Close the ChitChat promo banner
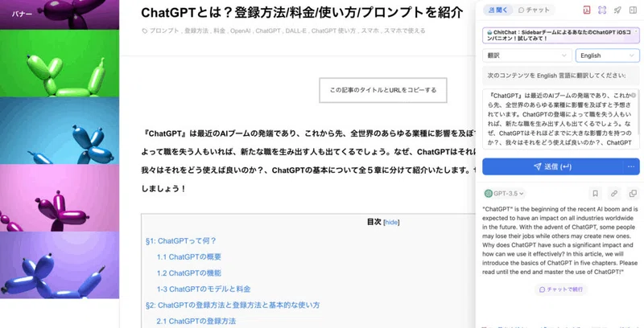Screen dimensions: 644x328 (x=636, y=31)
